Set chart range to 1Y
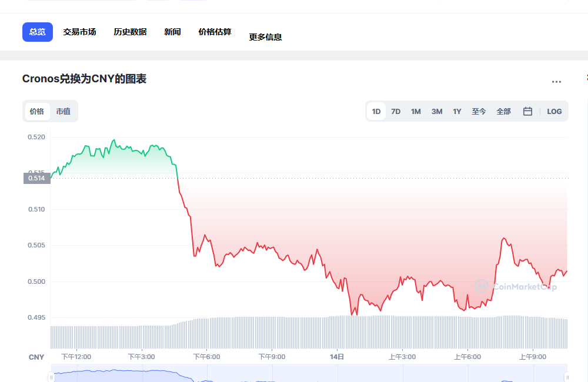Viewport: 588px width, 382px height. tap(457, 111)
